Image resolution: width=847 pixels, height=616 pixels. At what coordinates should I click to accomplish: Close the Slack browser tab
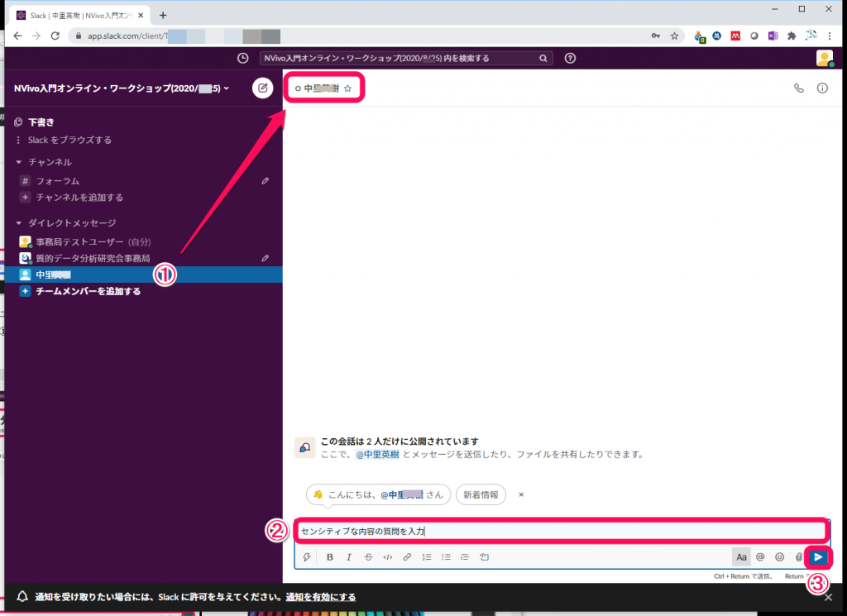141,16
